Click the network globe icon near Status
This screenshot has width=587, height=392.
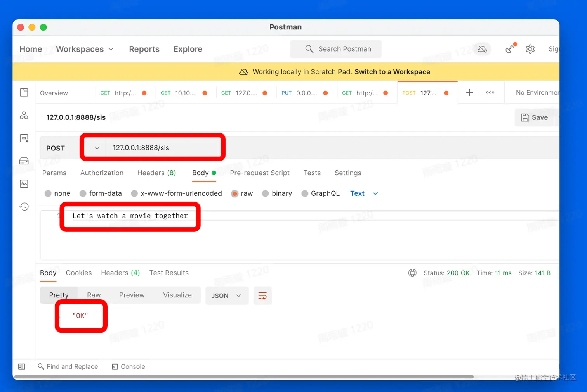pyautogui.click(x=412, y=273)
